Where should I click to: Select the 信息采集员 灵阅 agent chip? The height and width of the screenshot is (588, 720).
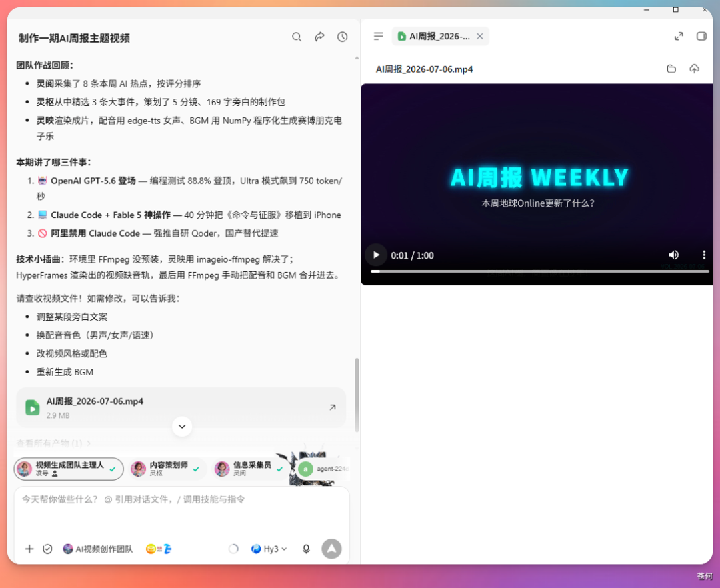[x=250, y=469]
